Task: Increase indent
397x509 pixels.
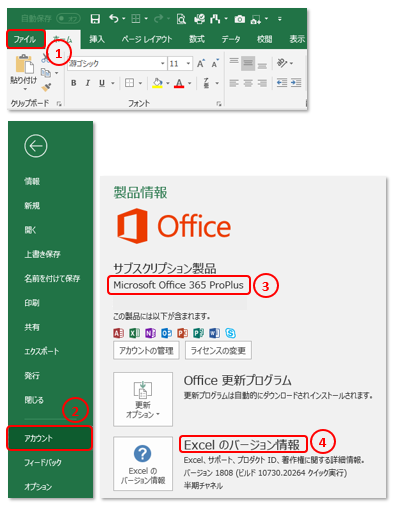Action: (296, 82)
